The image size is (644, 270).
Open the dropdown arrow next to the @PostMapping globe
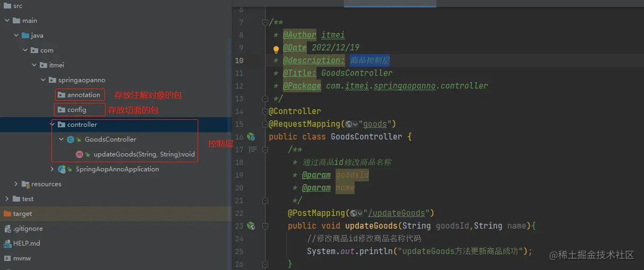360,213
